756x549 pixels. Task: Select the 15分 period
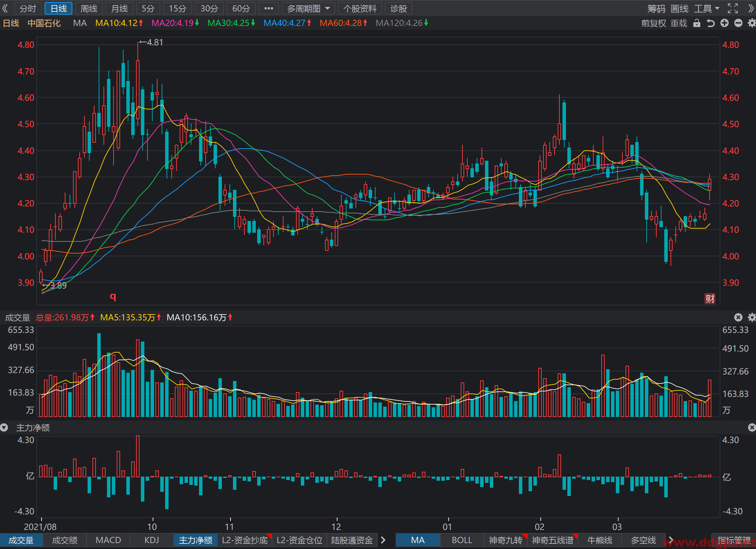coord(178,8)
